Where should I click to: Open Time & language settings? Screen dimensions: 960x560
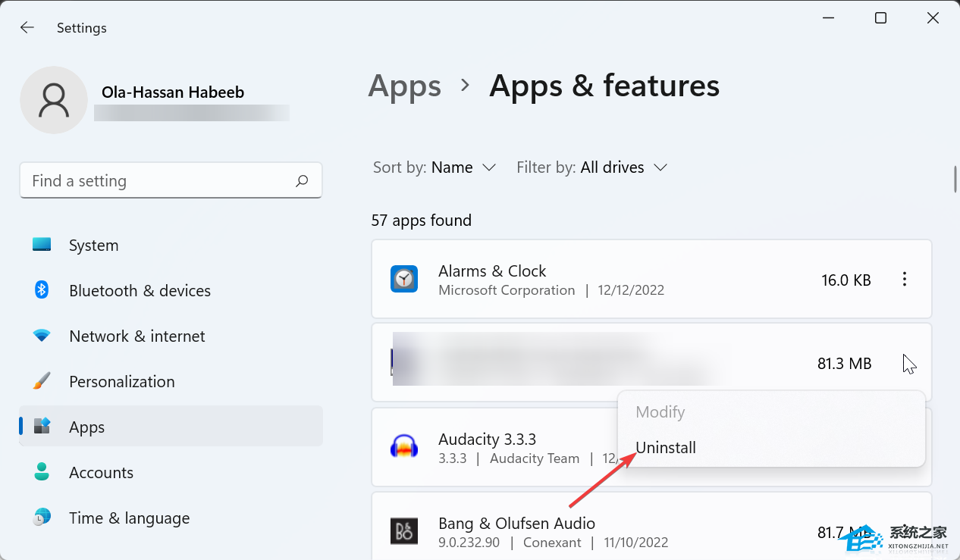point(129,518)
